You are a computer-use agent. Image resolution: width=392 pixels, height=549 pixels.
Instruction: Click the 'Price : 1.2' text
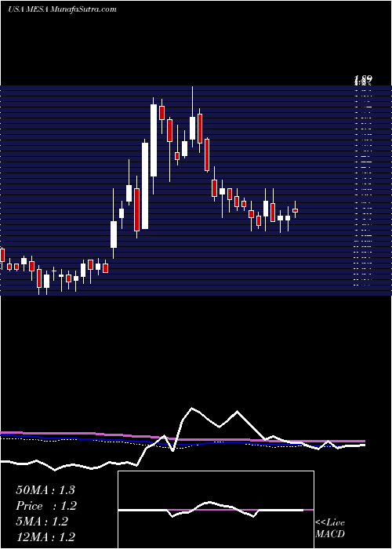(46, 506)
